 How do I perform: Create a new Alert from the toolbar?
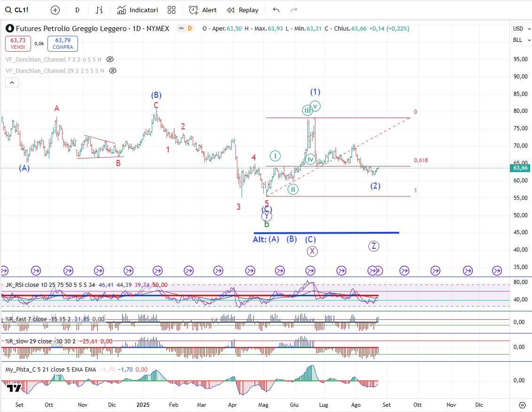coord(203,10)
